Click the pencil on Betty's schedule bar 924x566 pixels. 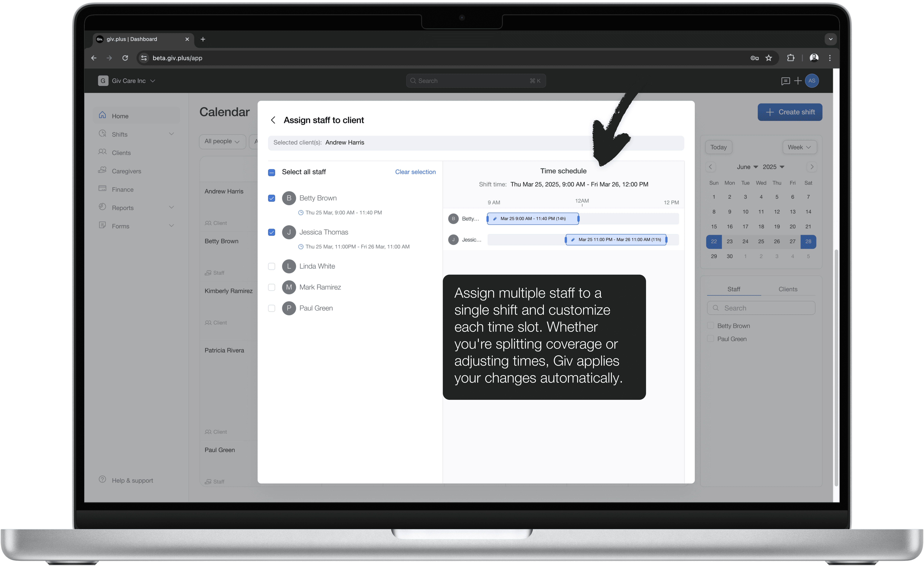495,219
